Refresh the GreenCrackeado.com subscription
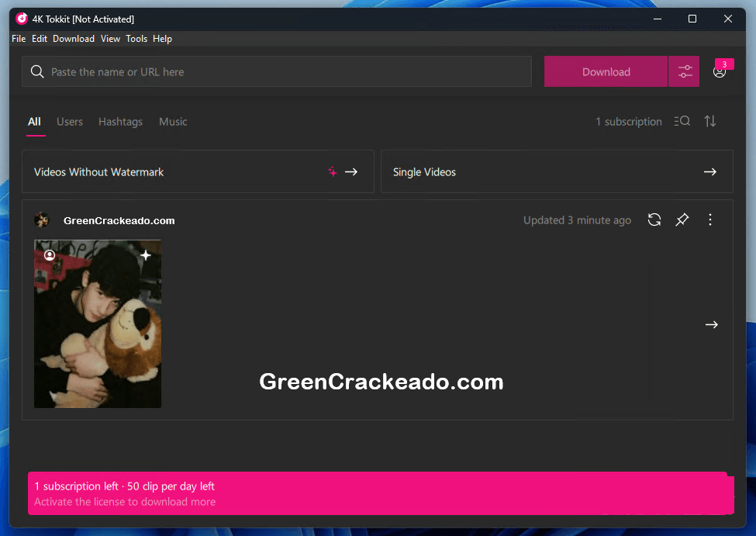 654,220
